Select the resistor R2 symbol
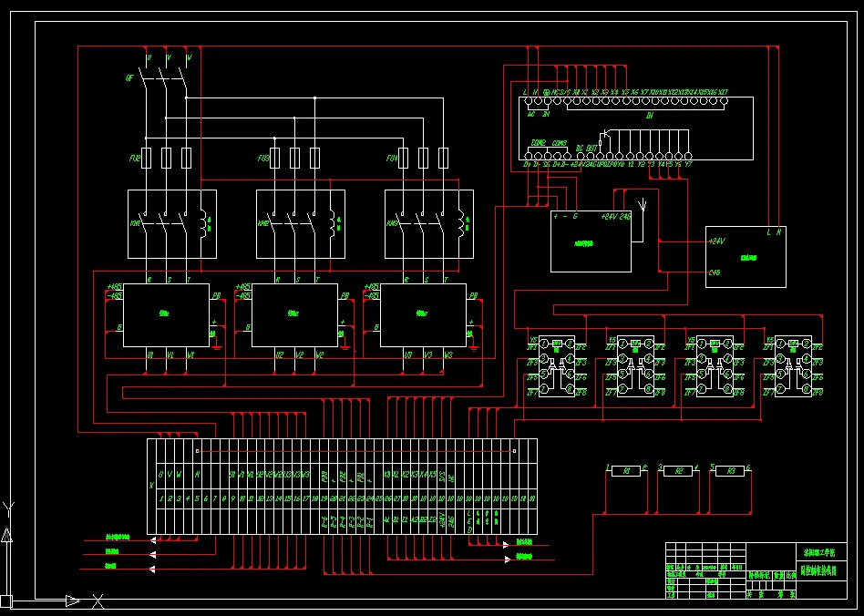This screenshot has width=864, height=616. (x=678, y=471)
